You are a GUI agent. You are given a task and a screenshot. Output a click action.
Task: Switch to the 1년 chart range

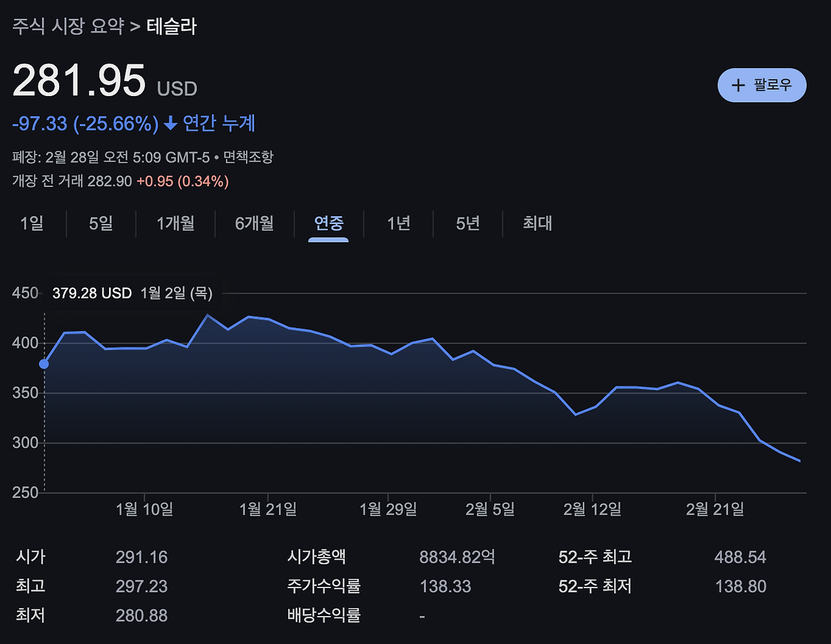coord(398,223)
